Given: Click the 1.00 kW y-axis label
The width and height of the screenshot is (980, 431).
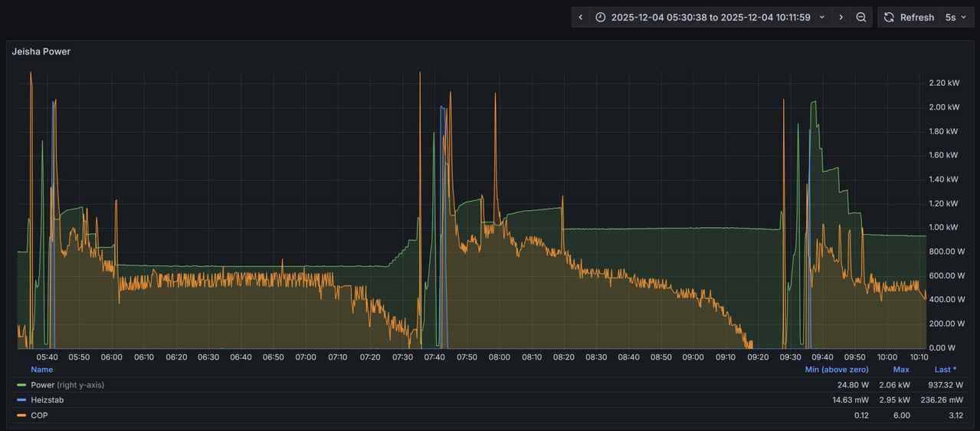Looking at the screenshot, I should point(943,228).
